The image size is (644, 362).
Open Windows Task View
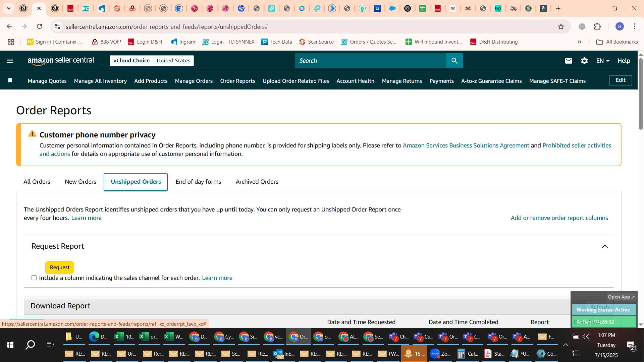point(50,345)
